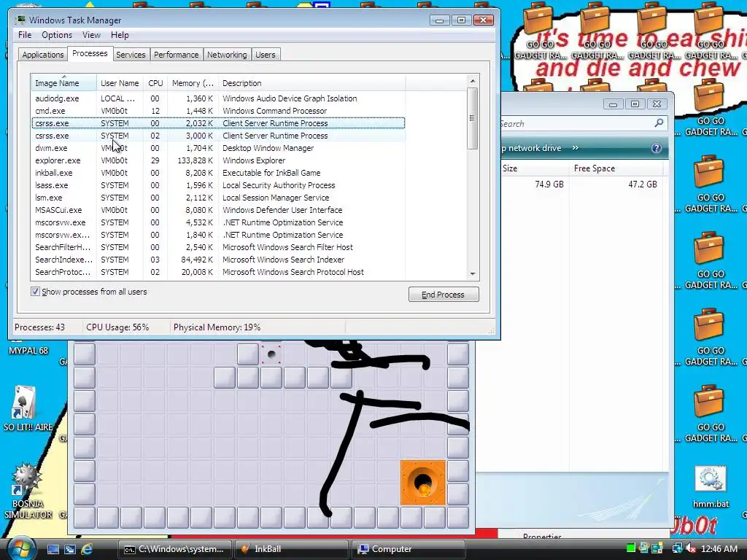The image size is (747, 560).
Task: Open the Windows Start orb
Action: coord(21,548)
